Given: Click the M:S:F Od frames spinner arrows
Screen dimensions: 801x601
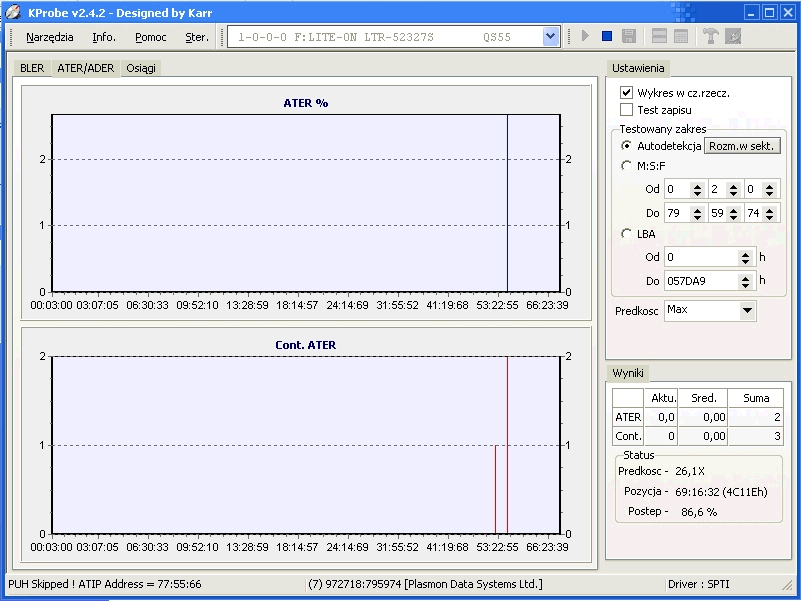Looking at the screenshot, I should coord(769,190).
